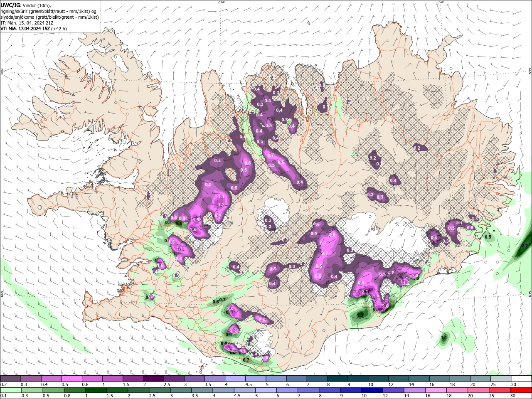This screenshot has height=399, width=532.
Task: Select the light lavender 4 swatch on the snow scale
Action: (x=235, y=379)
